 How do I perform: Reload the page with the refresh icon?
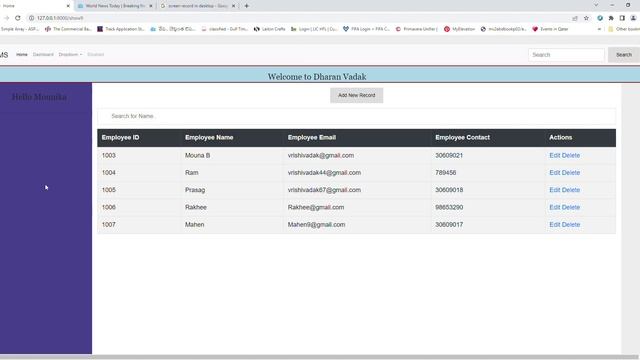[18, 18]
